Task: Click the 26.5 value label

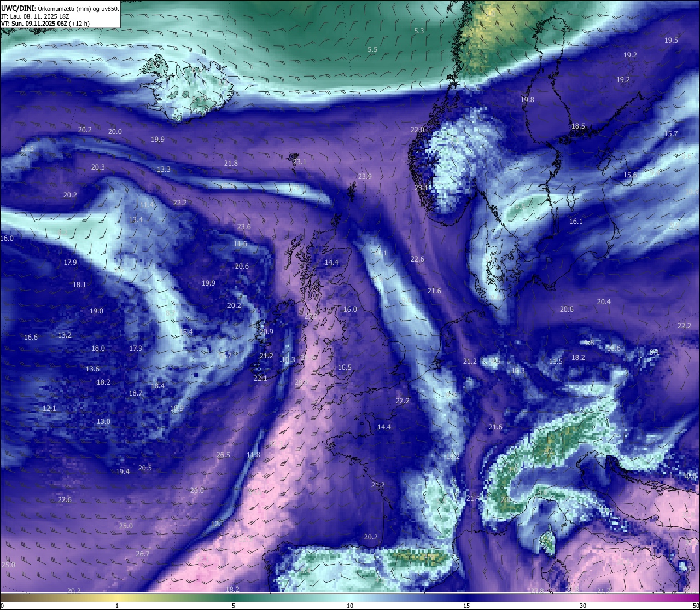Action: click(223, 455)
